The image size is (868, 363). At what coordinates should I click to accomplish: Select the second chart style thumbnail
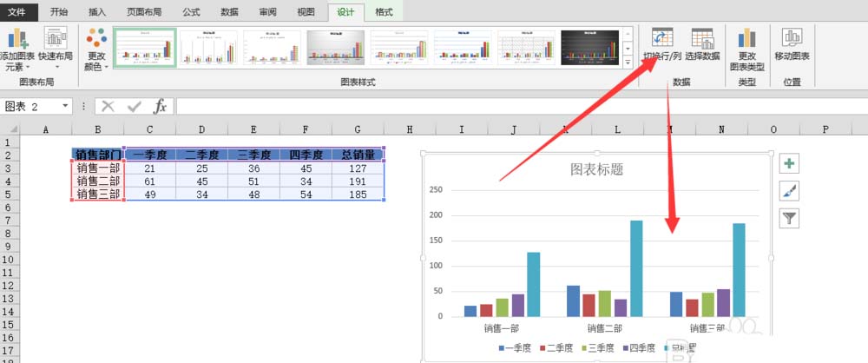208,49
